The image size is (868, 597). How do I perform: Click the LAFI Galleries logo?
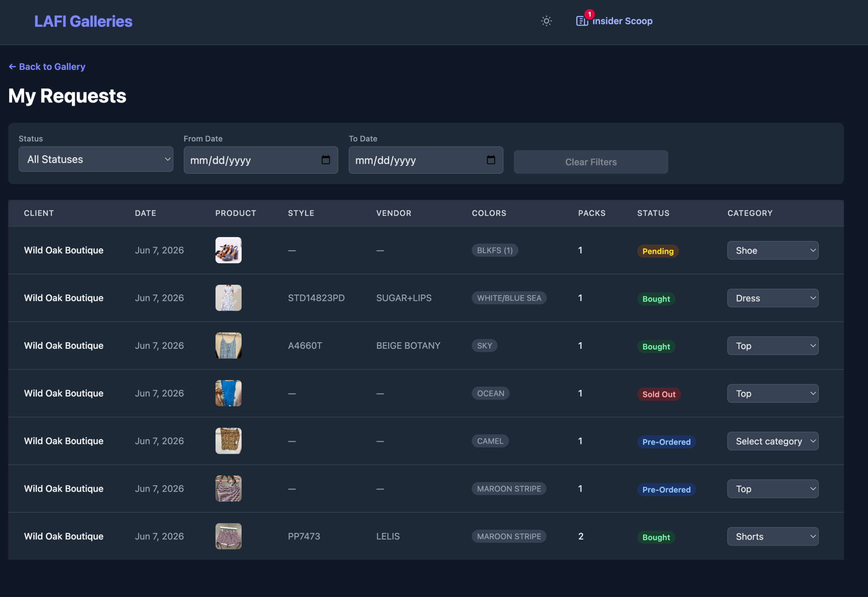83,21
